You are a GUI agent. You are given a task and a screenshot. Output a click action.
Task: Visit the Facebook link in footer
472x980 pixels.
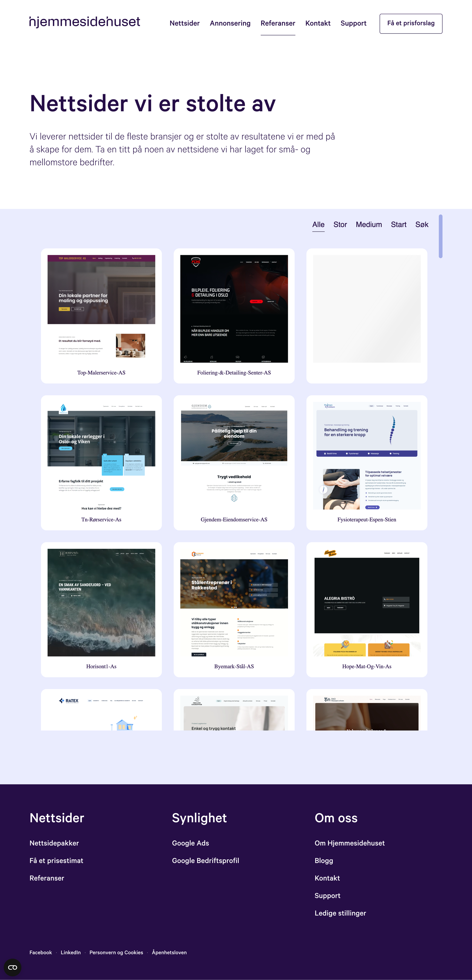(41, 952)
